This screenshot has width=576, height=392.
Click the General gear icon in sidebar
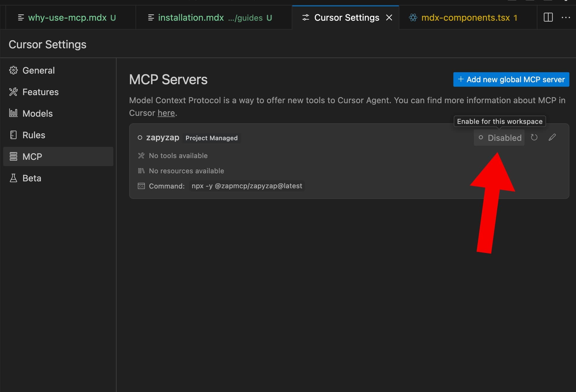[13, 70]
